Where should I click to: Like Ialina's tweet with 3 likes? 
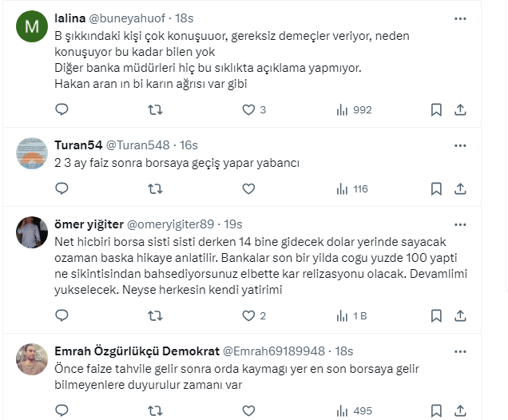[248, 110]
